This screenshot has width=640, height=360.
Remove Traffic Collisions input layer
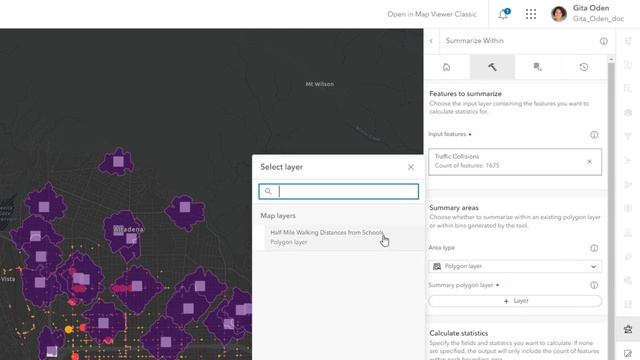tap(589, 162)
